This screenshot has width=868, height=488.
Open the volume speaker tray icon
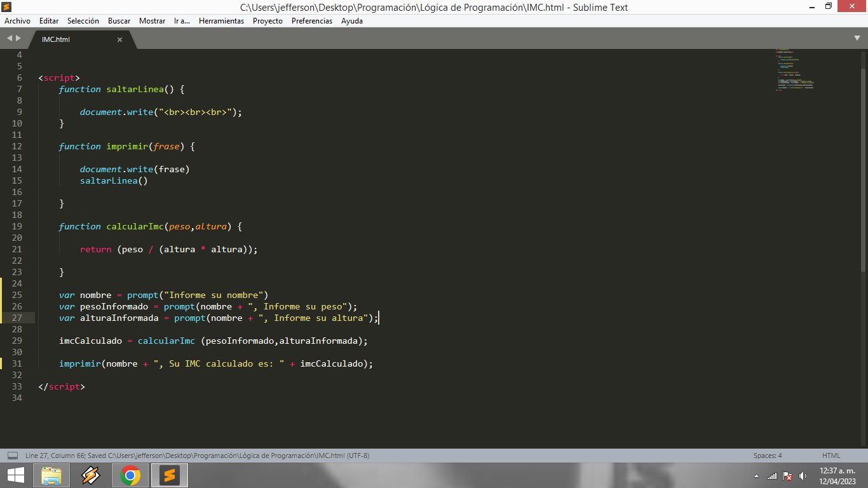point(803,476)
